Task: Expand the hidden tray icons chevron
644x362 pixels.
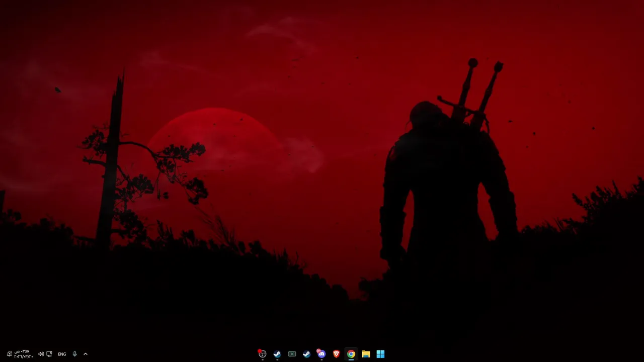Action: 86,354
